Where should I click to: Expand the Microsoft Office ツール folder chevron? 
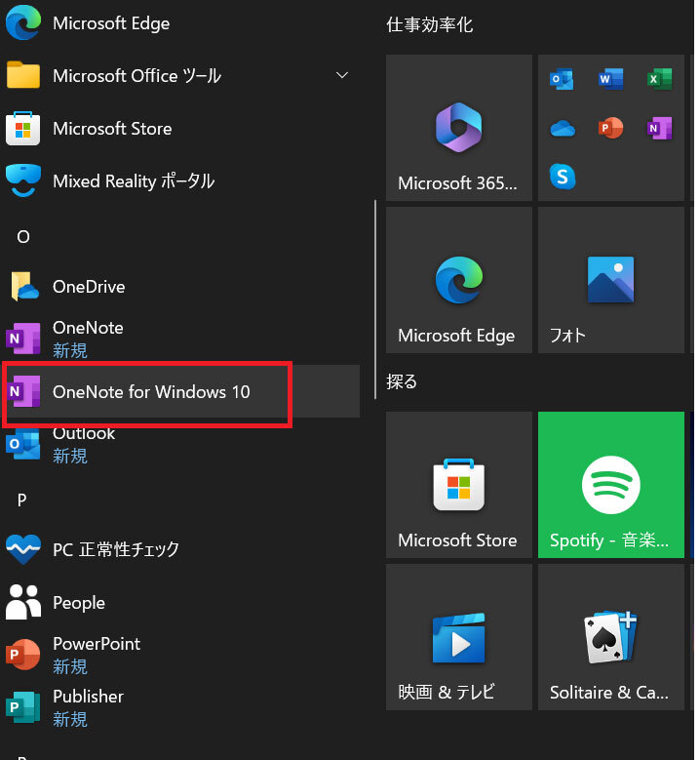click(341, 76)
